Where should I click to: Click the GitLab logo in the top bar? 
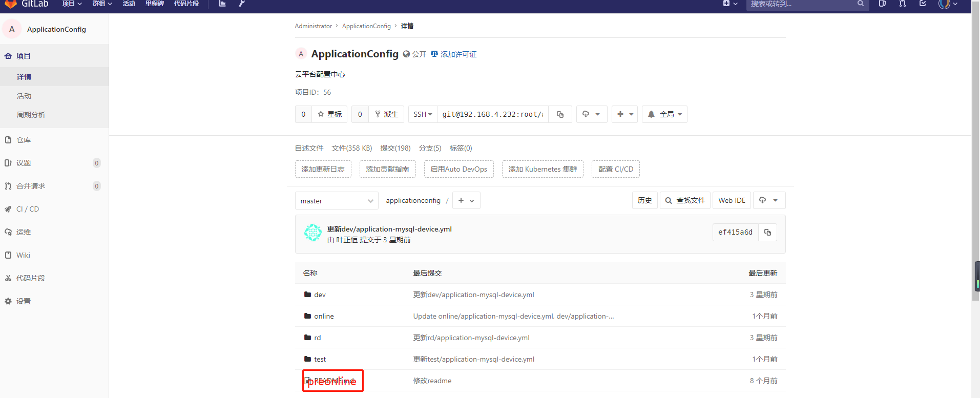27,4
